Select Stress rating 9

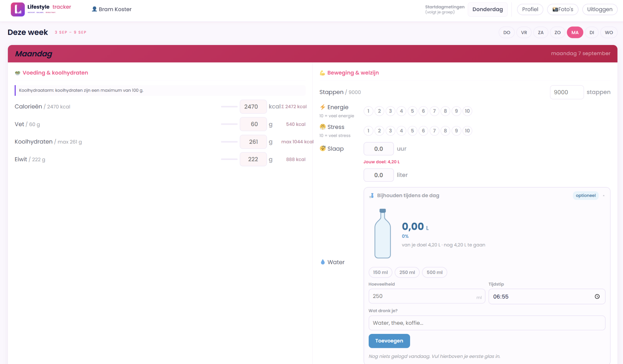(x=456, y=131)
